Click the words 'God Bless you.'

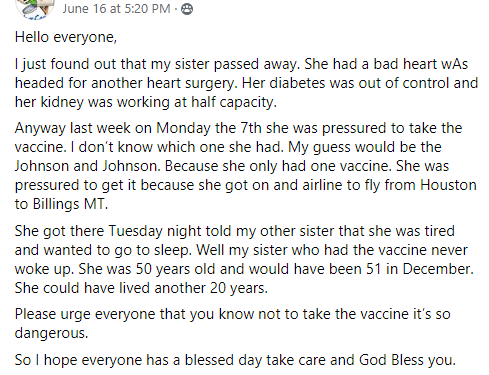407,360
